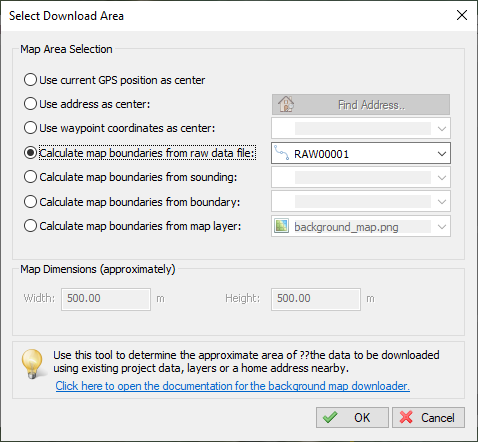Close the Select Download Area dialog

[462, 15]
